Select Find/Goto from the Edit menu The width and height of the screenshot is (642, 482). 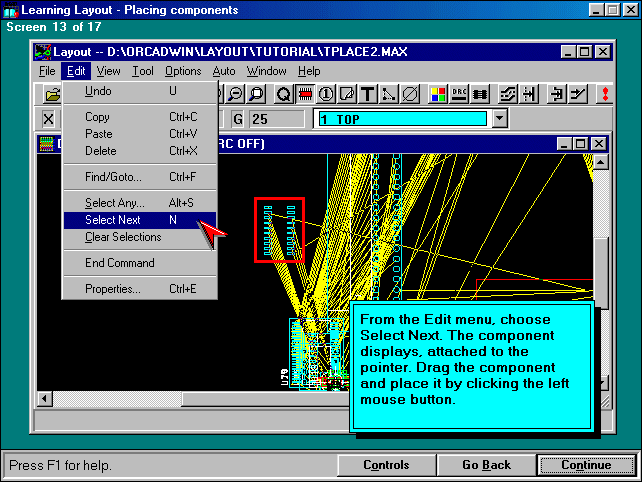(114, 177)
